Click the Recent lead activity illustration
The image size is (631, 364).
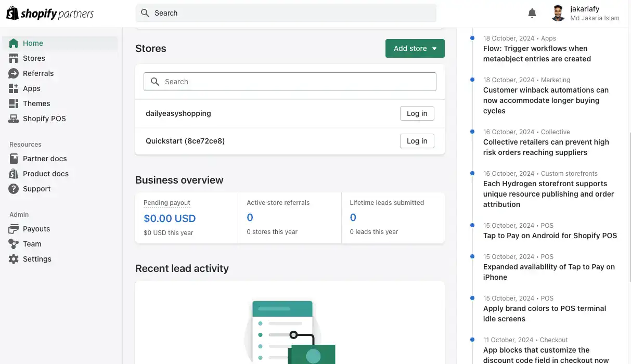click(290, 331)
